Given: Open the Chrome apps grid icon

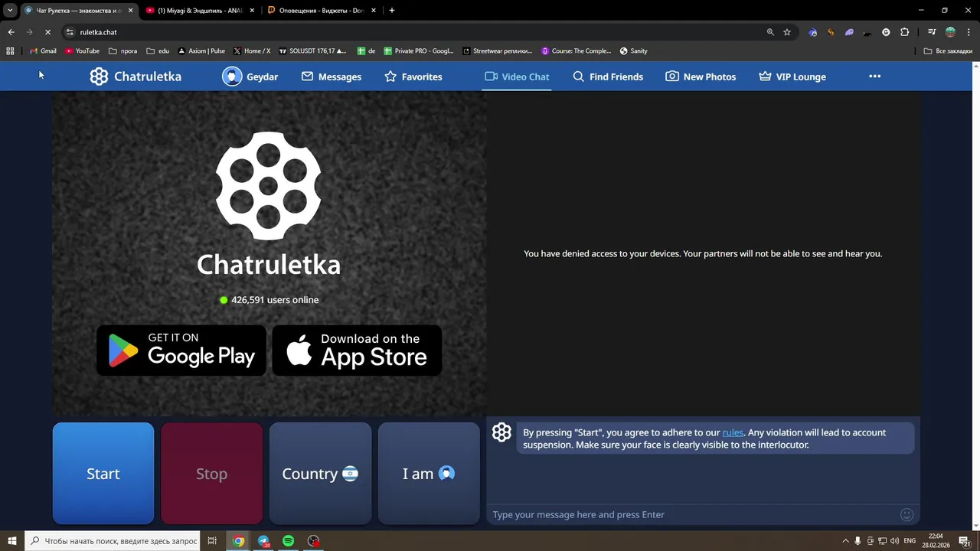Looking at the screenshot, I should click(10, 51).
